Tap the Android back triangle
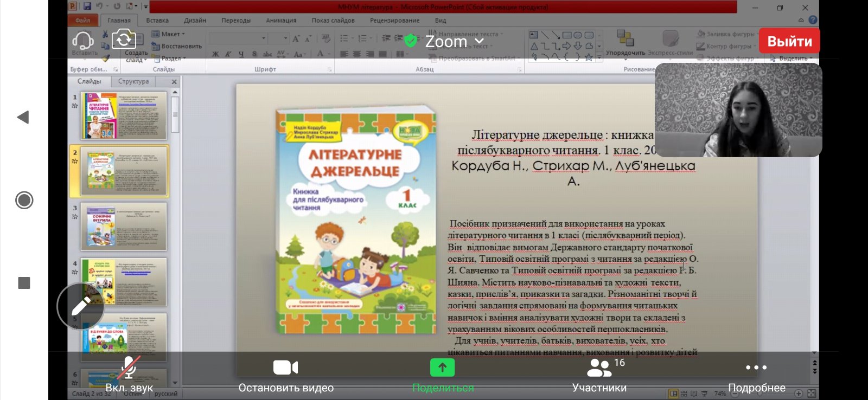The height and width of the screenshot is (400, 868). 23,117
